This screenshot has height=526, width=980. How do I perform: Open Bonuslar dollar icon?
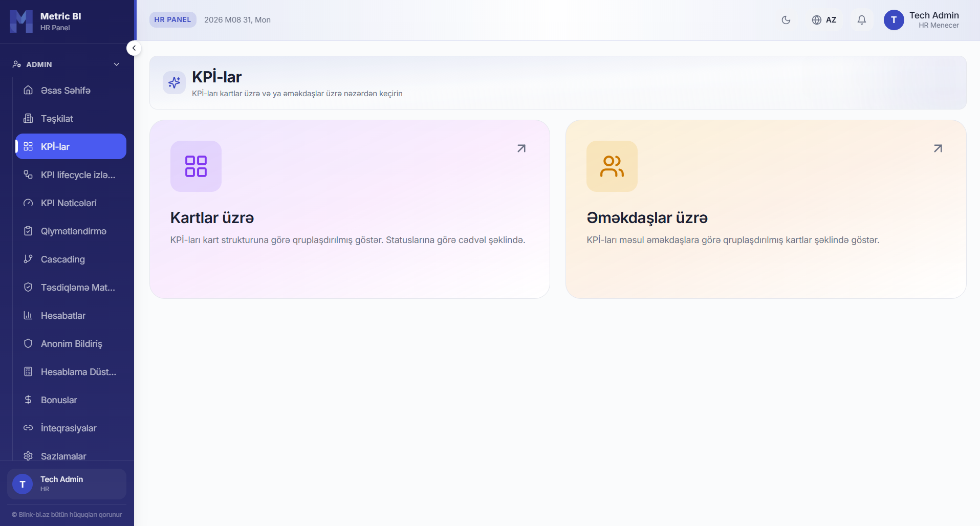click(28, 400)
